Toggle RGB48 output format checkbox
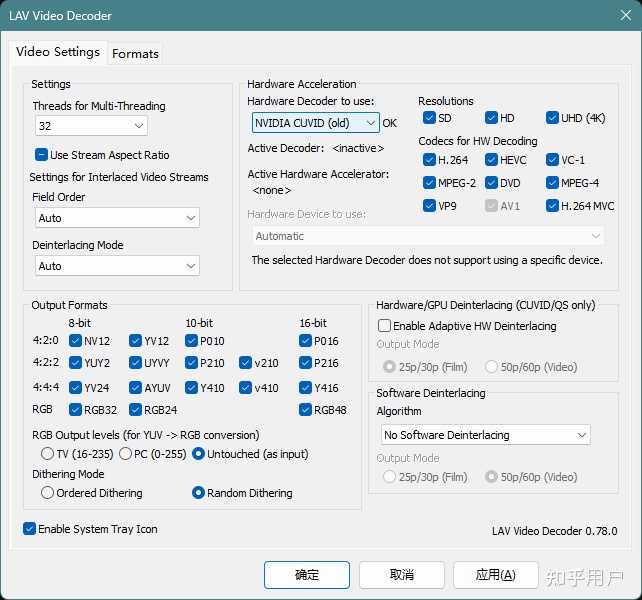 pos(306,410)
